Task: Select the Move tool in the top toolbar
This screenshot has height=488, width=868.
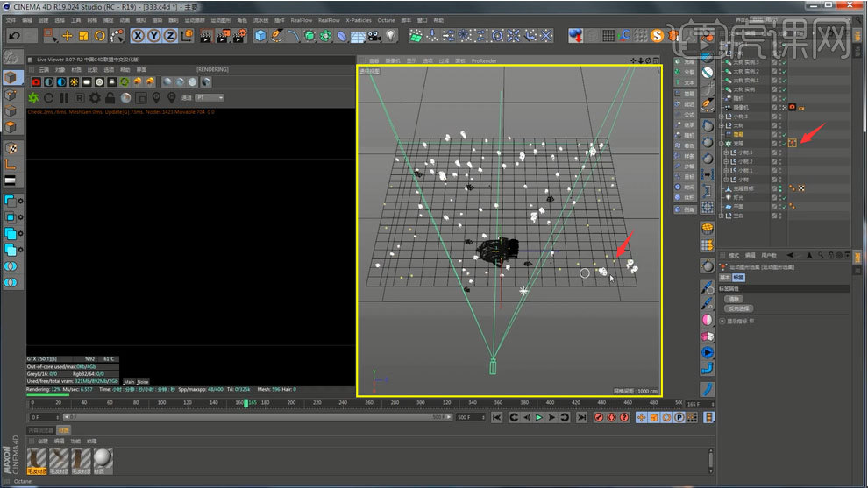Action: pos(68,36)
